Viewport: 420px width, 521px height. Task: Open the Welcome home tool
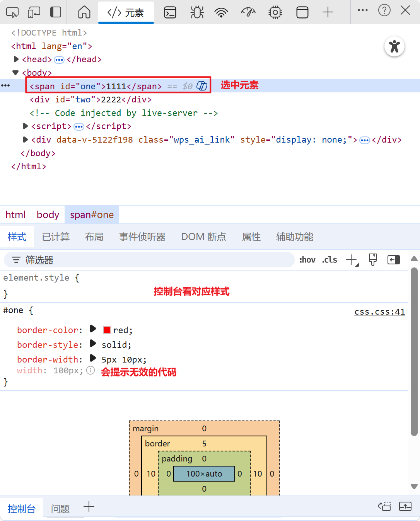pyautogui.click(x=84, y=12)
